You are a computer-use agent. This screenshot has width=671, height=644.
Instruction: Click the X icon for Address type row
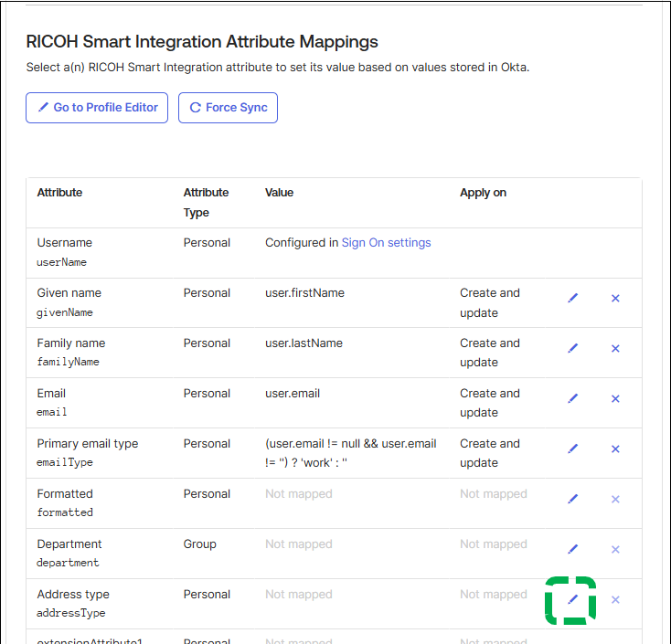tap(615, 600)
